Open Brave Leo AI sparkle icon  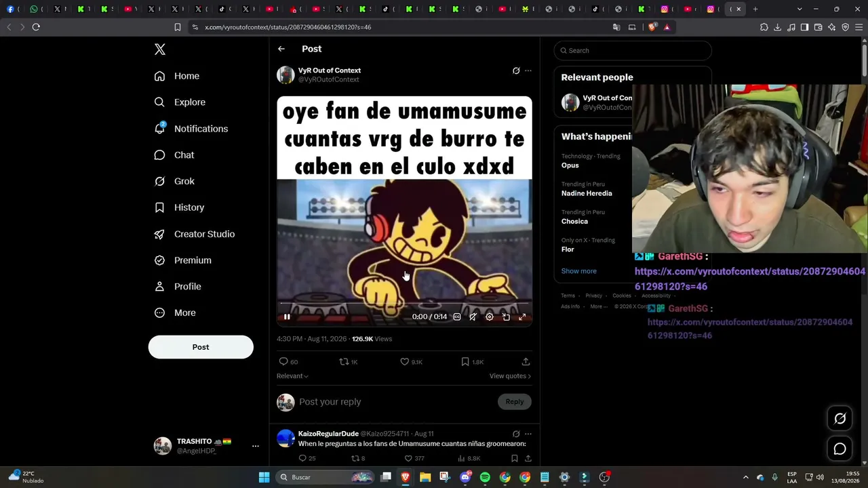pyautogui.click(x=832, y=27)
